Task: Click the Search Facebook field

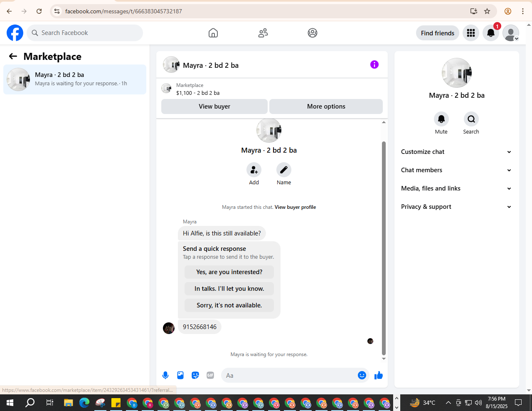Action: click(x=85, y=33)
